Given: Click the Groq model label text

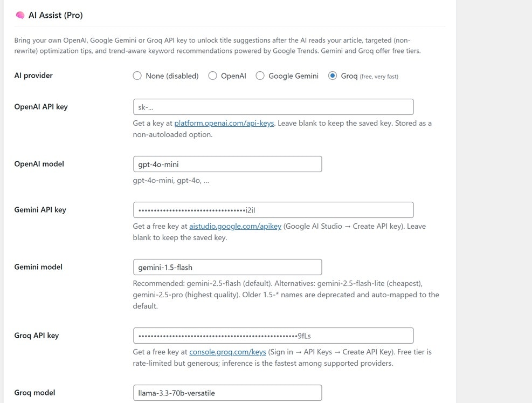Looking at the screenshot, I should pyautogui.click(x=34, y=392).
